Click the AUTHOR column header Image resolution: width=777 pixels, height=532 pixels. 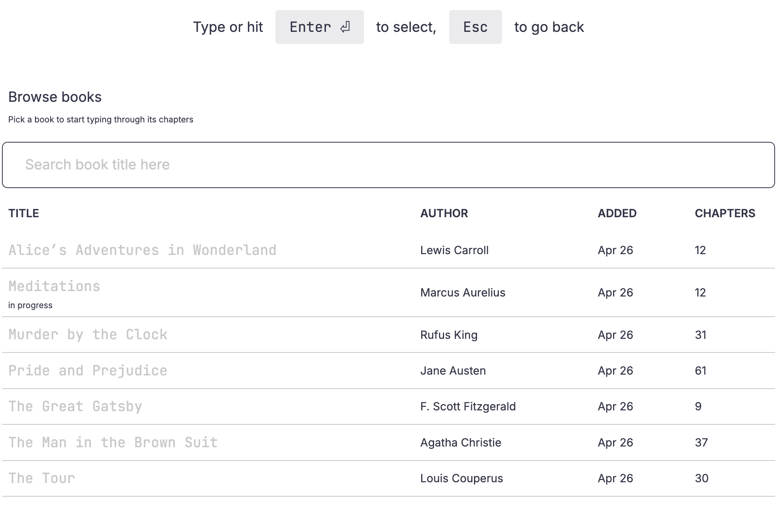(444, 213)
